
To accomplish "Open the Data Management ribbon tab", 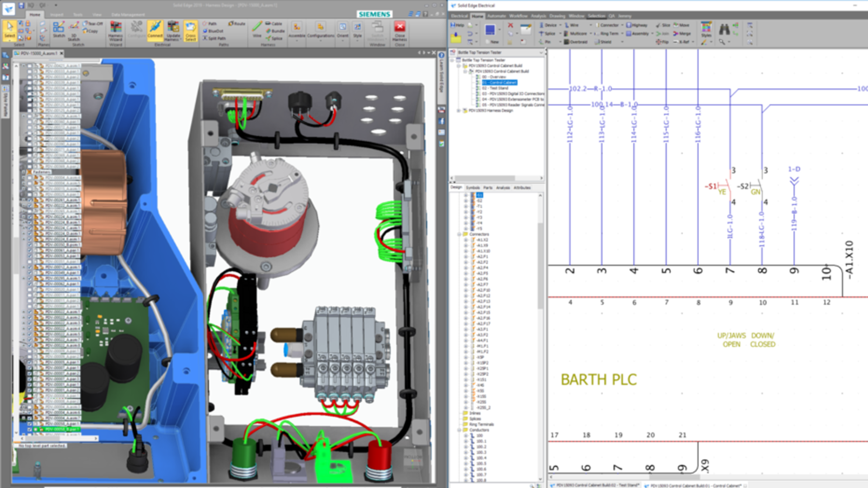I will [x=128, y=14].
